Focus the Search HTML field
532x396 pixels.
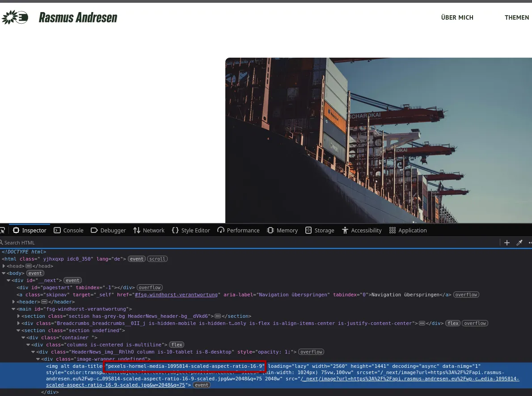click(249, 243)
